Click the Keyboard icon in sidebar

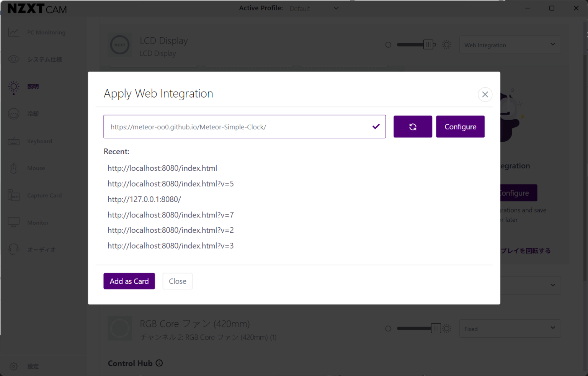[14, 141]
